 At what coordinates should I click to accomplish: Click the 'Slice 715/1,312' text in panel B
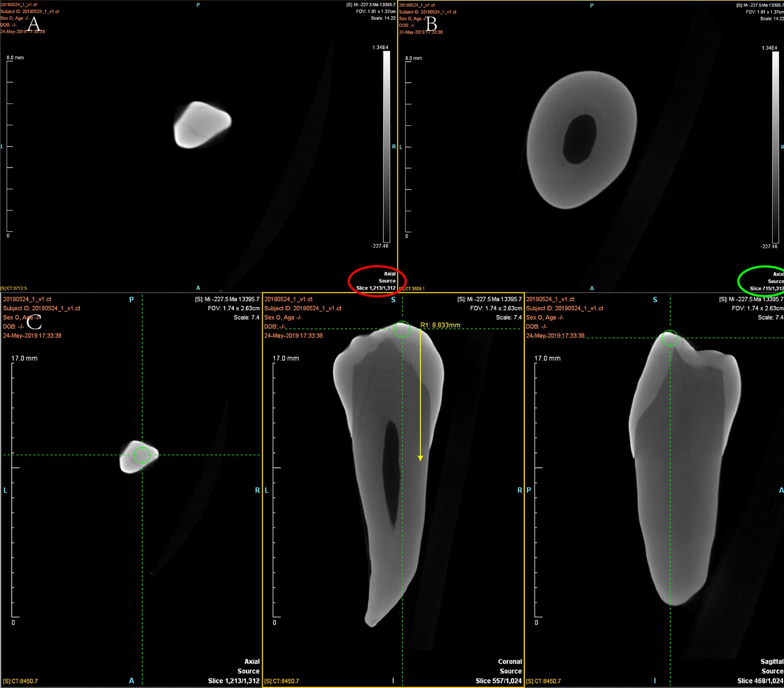[x=767, y=288]
